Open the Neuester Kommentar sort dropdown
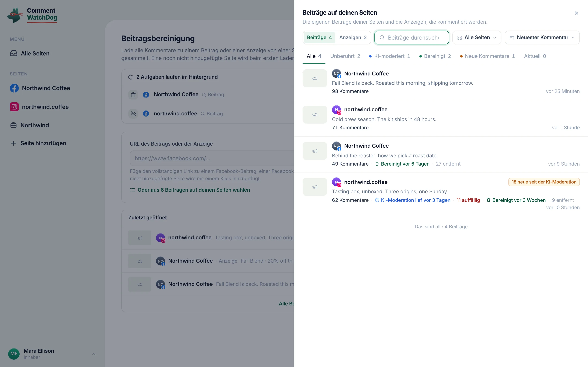This screenshot has height=367, width=588. click(542, 37)
